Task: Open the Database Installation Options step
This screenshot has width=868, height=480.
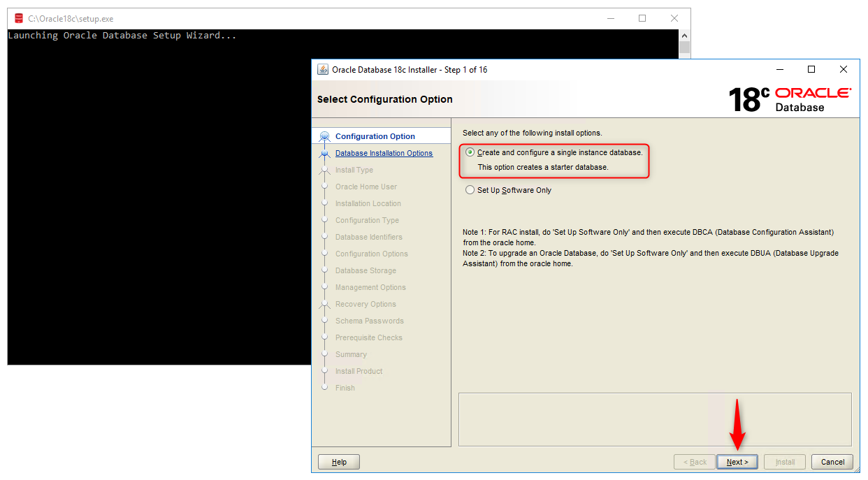Action: click(384, 153)
